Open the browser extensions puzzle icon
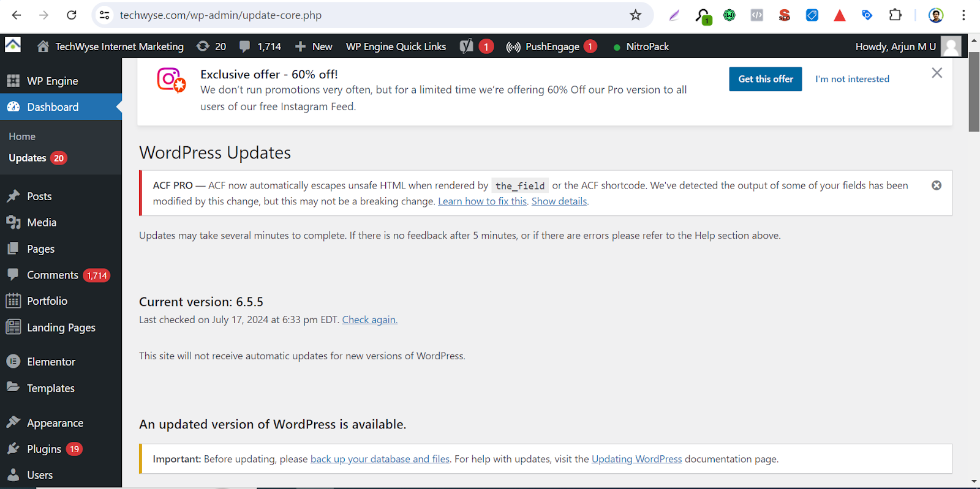This screenshot has width=980, height=489. click(895, 15)
